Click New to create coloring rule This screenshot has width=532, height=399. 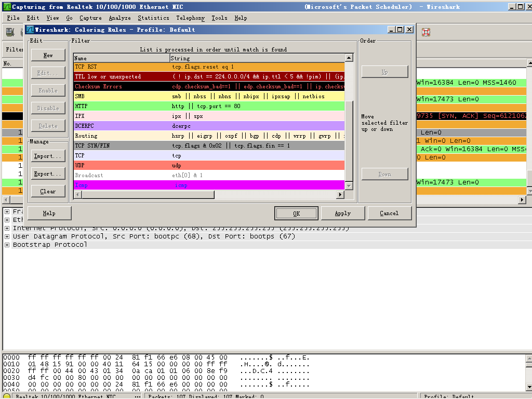click(48, 55)
